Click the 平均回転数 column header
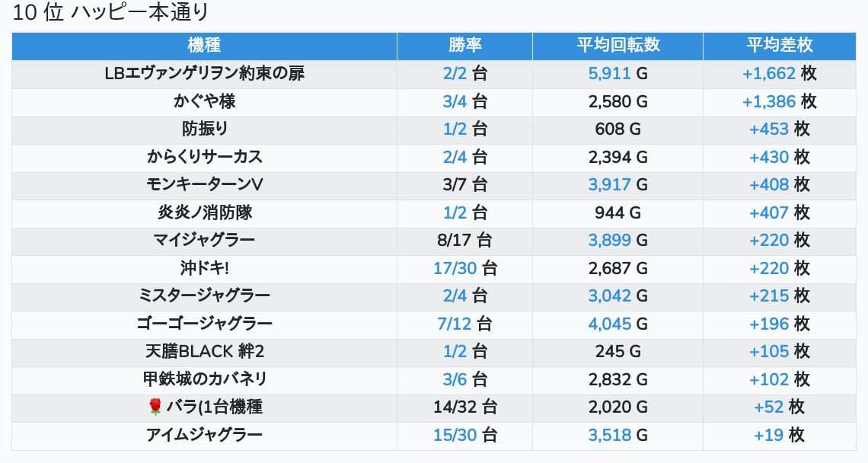 (617, 46)
